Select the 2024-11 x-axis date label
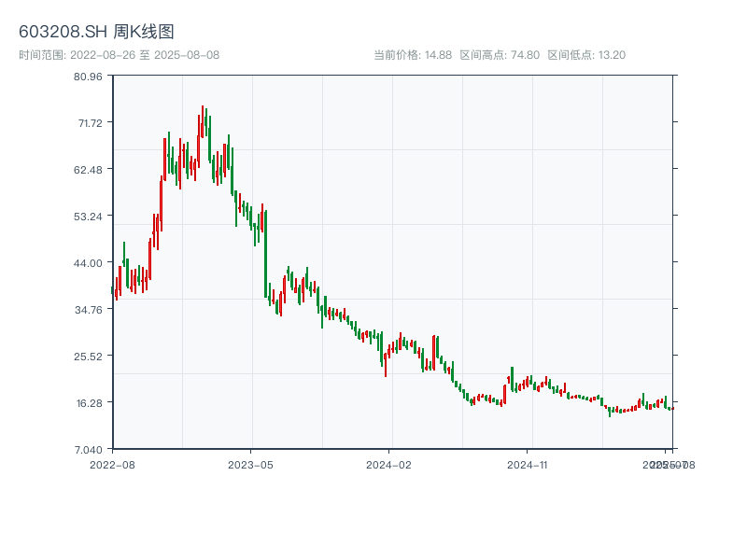Image resolution: width=747 pixels, height=560 pixels. tap(529, 464)
